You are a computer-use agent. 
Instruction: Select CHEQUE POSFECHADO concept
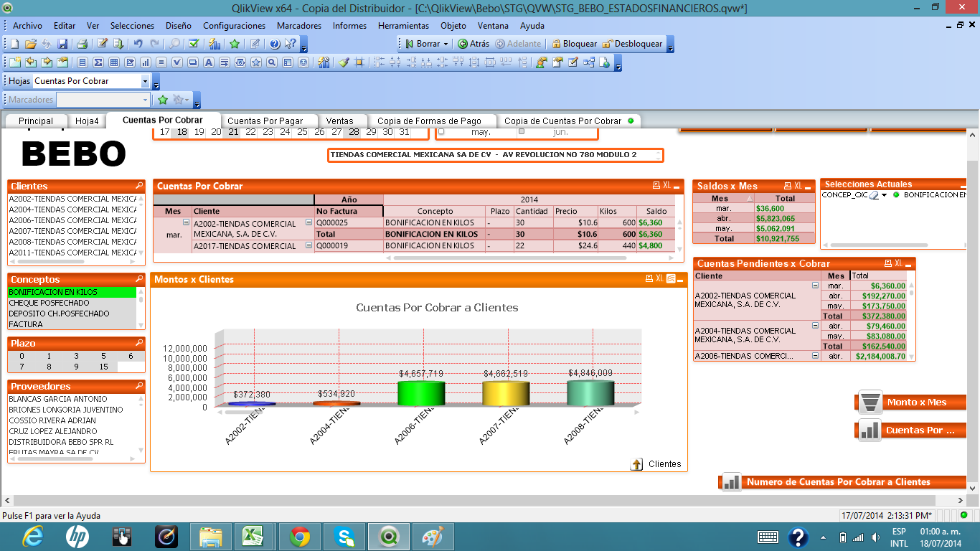point(72,303)
